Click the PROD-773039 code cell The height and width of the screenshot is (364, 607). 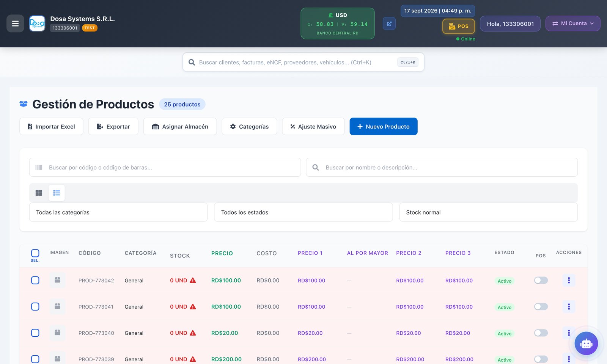96,359
